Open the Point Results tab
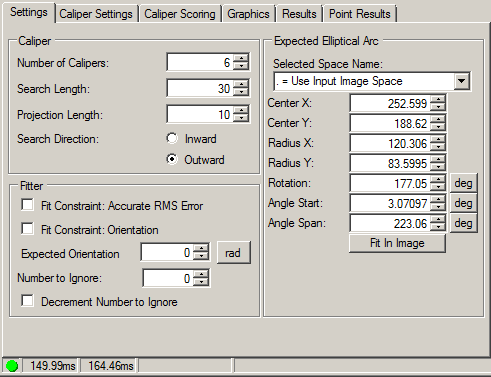491x377 pixels. pyautogui.click(x=360, y=14)
